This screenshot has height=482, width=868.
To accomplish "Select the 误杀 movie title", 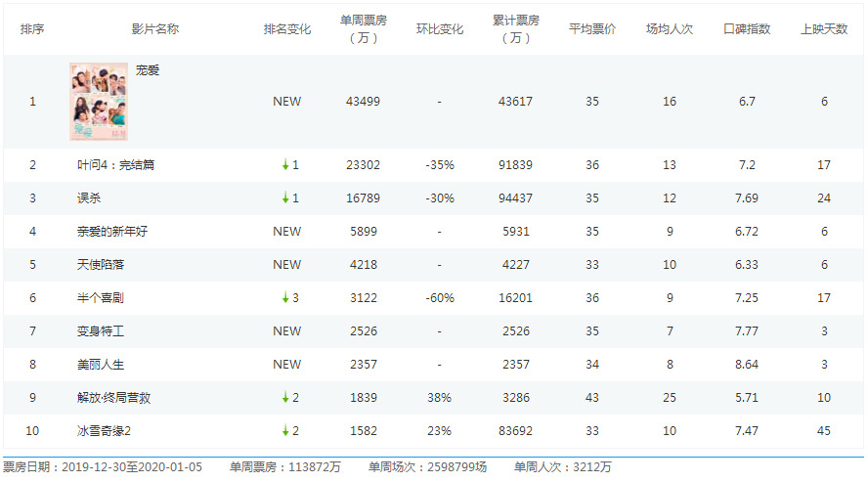I will coord(89,198).
